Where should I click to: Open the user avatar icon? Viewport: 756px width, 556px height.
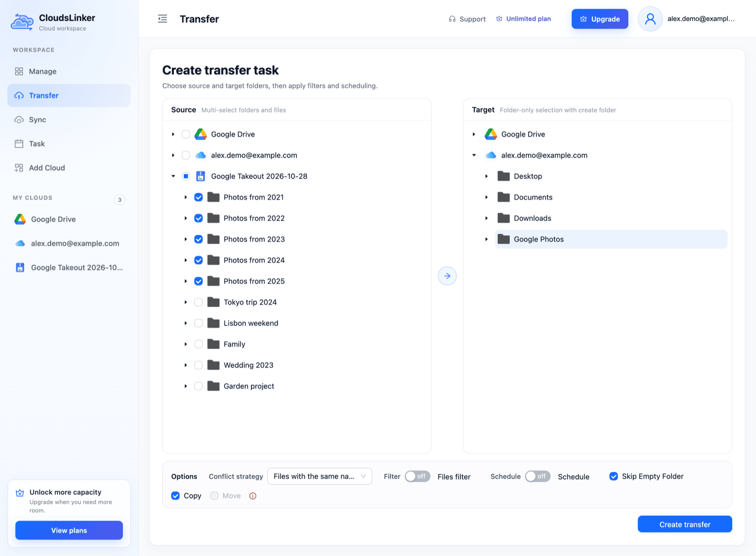pyautogui.click(x=650, y=19)
